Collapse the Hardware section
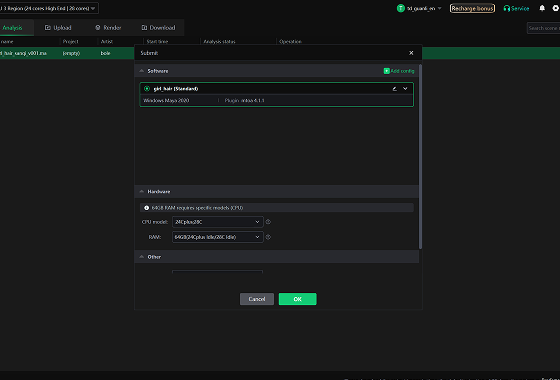Image resolution: width=560 pixels, height=380 pixels. click(x=142, y=191)
